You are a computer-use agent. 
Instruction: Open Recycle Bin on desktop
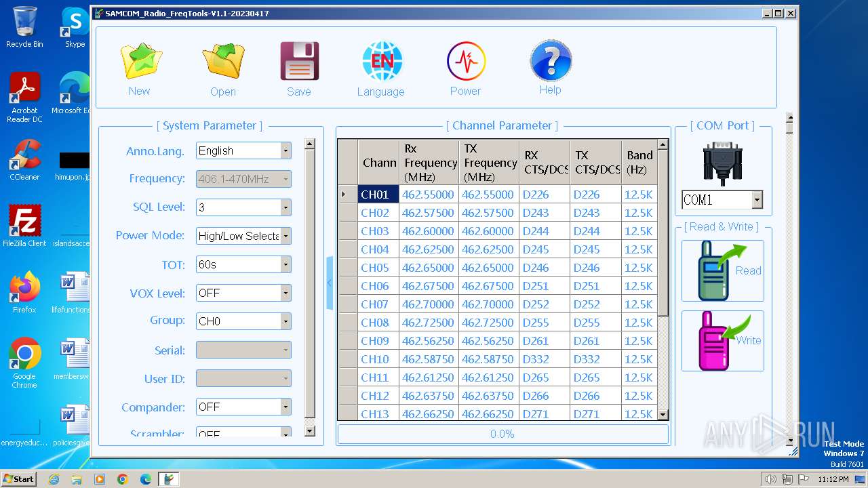point(24,27)
